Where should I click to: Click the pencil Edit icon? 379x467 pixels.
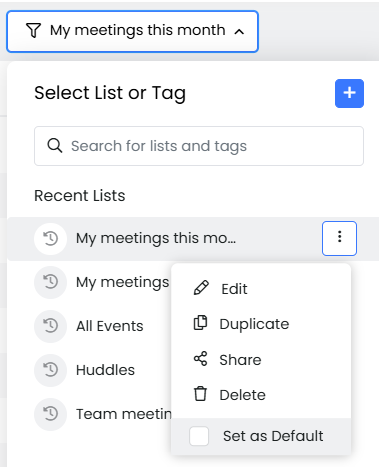pyautogui.click(x=201, y=288)
